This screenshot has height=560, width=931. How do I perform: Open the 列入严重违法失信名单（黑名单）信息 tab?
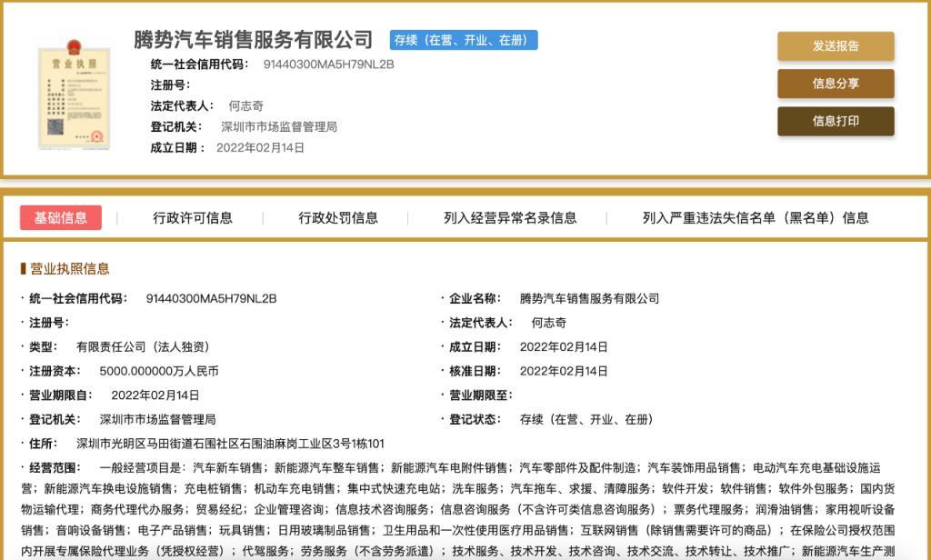(756, 218)
